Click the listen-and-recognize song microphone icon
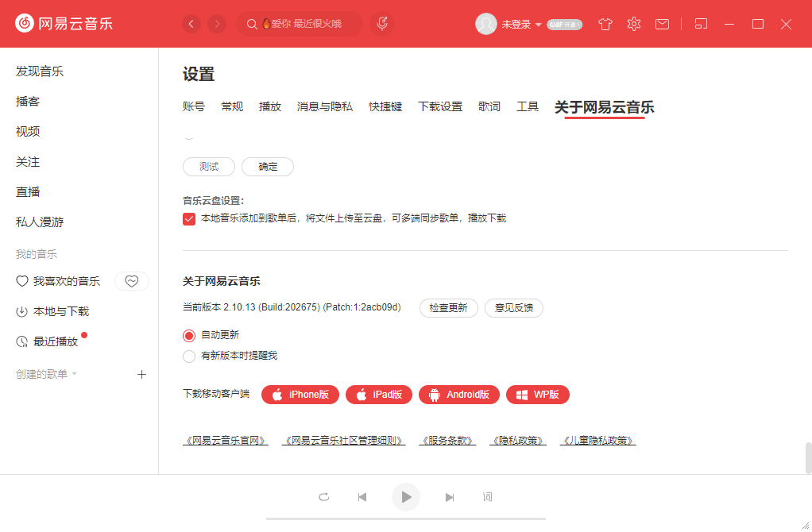The width and height of the screenshot is (812, 532). click(381, 24)
